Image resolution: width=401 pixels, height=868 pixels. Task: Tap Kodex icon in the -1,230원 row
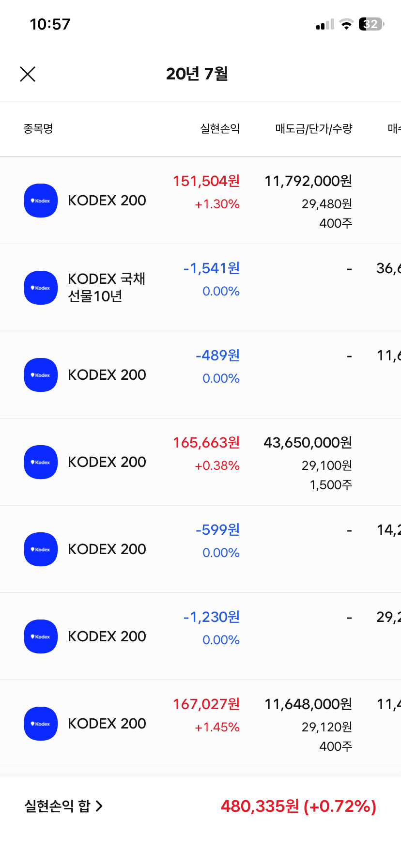coord(41,636)
